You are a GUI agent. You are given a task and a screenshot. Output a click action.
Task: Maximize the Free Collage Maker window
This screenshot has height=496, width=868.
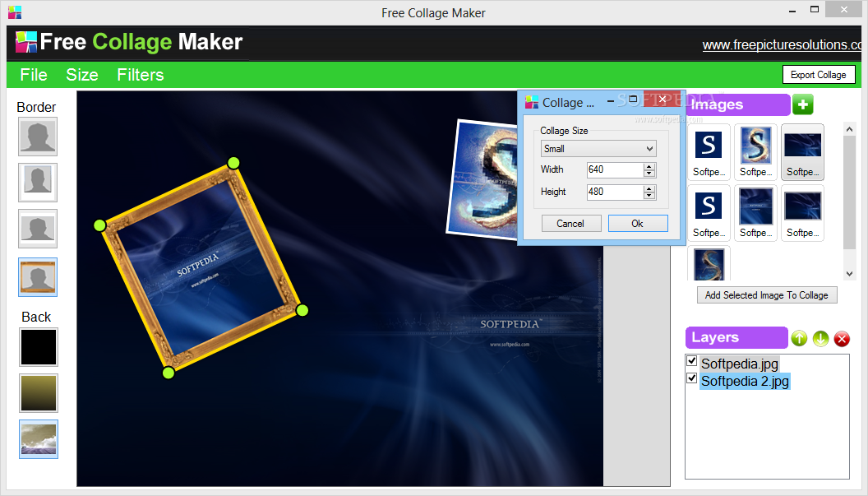coord(815,9)
